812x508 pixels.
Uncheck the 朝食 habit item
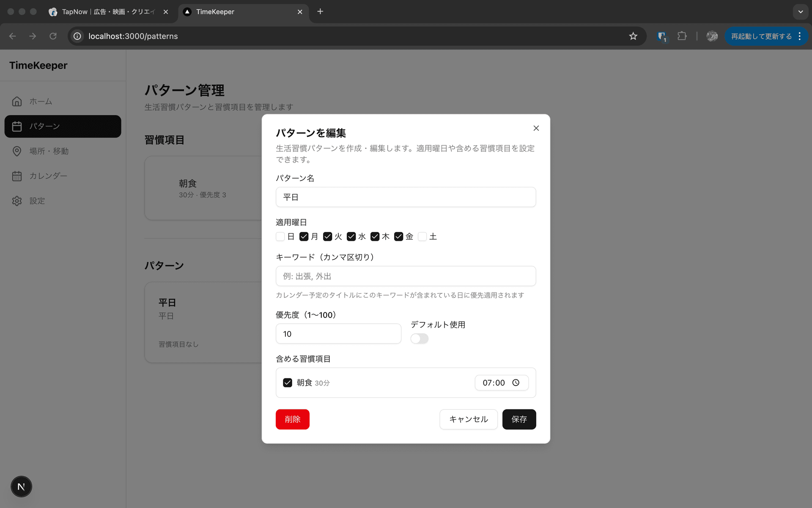point(288,382)
